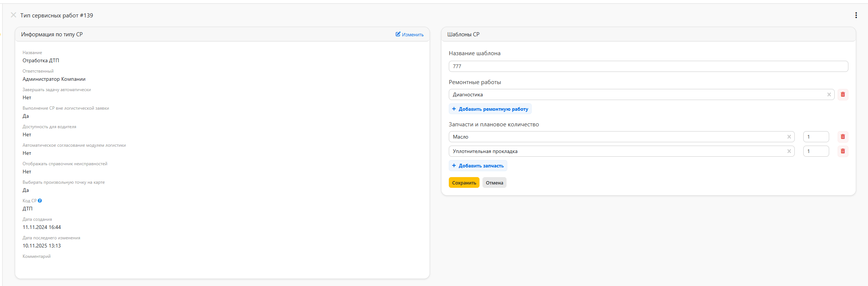This screenshot has width=868, height=286.
Task: Click the Ремонтные работы label
Action: tap(475, 82)
